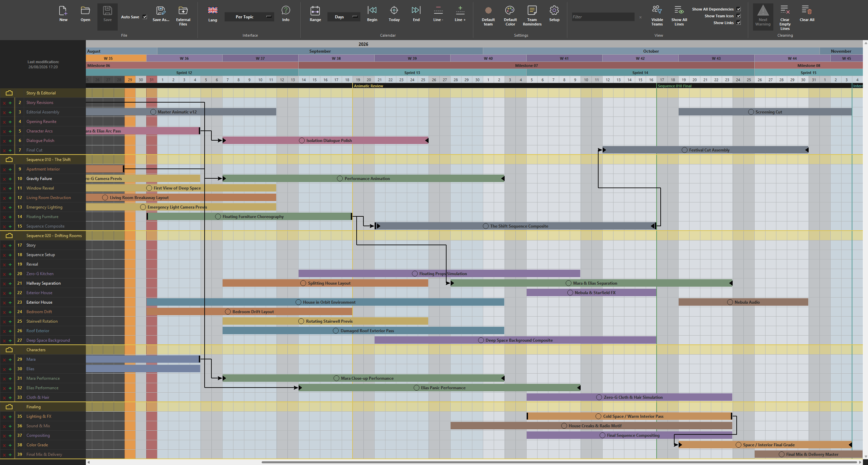Toggle status circle on Festival Cut Assembly
Screen dimensions: 868x465
pyautogui.click(x=684, y=150)
